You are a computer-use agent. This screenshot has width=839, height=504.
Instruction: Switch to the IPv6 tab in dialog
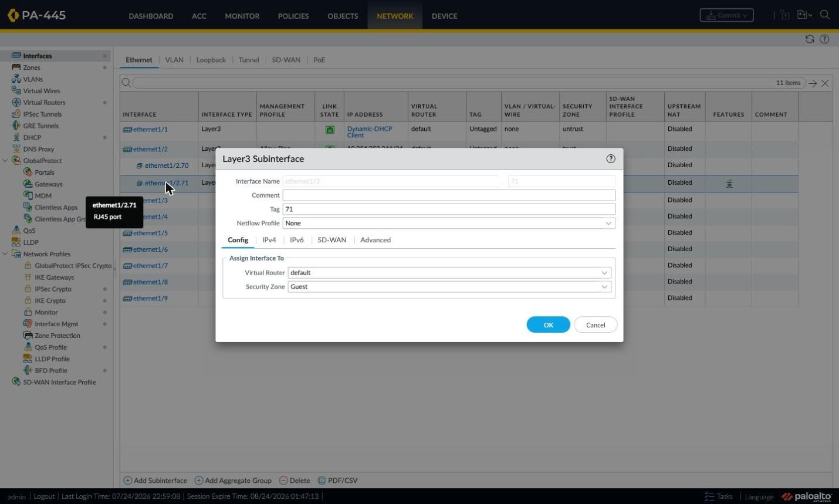coord(297,240)
